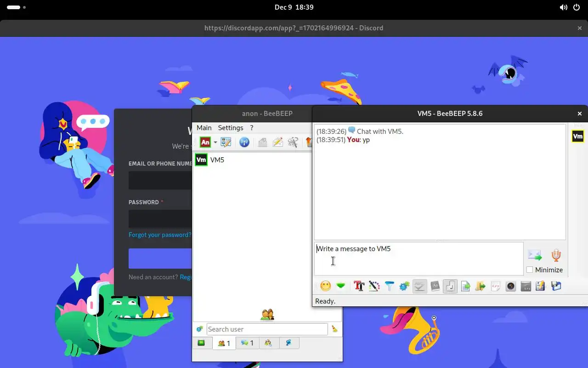Click the emoticon smiley icon in chat toolbar
This screenshot has width=588, height=368.
(x=326, y=286)
